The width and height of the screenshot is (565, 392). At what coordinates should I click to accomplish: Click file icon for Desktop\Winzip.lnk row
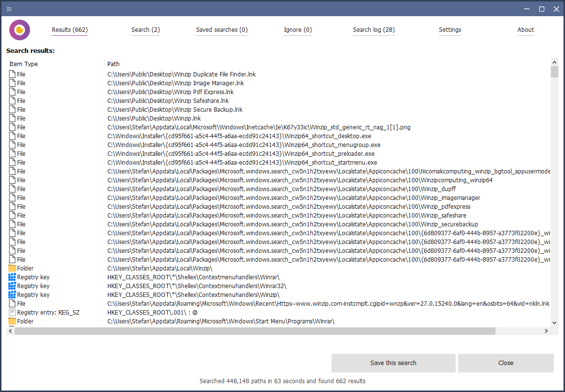coord(12,119)
